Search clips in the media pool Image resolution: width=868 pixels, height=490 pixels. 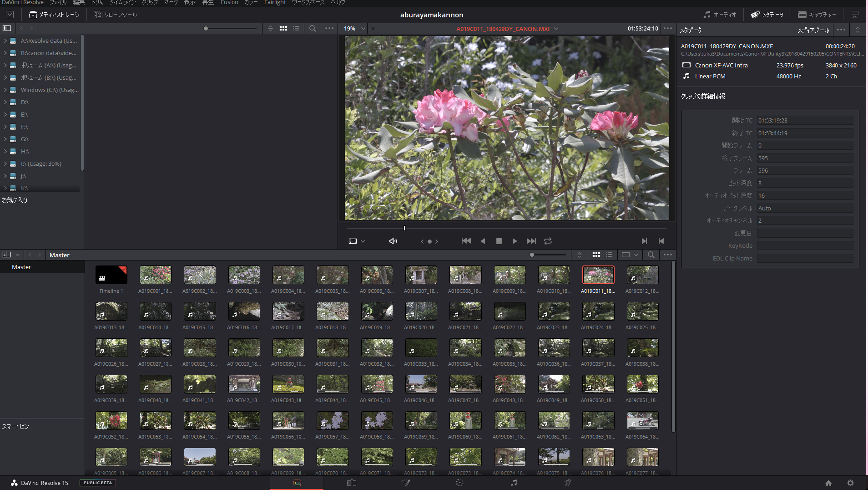point(651,255)
